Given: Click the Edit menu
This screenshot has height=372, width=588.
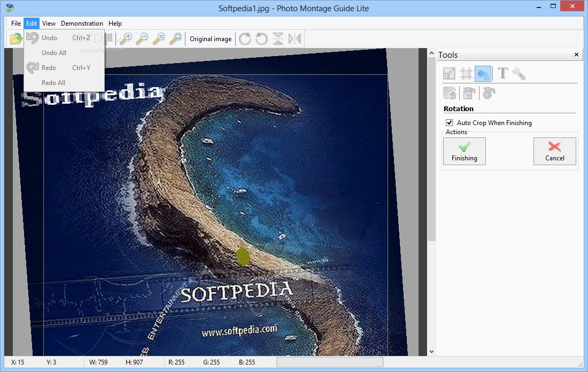Looking at the screenshot, I should (32, 24).
